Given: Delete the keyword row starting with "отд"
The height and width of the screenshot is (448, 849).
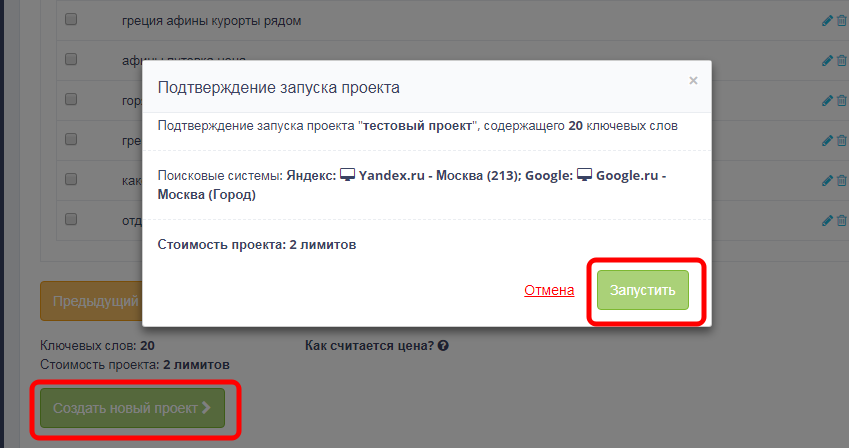Looking at the screenshot, I should (840, 219).
